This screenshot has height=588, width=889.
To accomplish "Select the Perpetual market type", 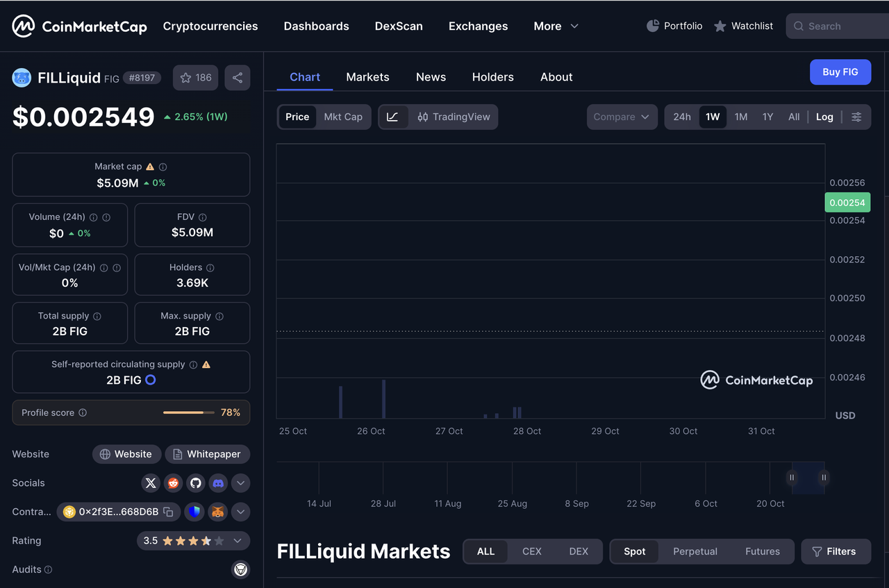I will coord(695,551).
